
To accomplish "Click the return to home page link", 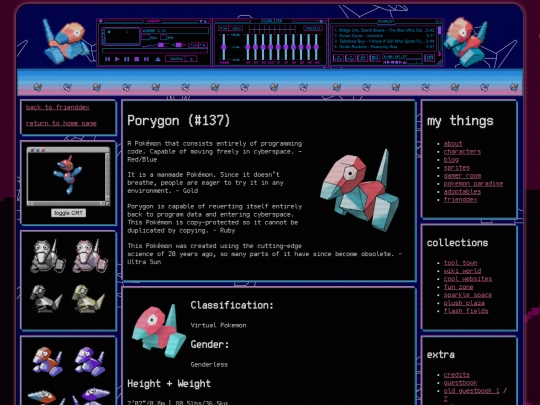I will click(61, 123).
